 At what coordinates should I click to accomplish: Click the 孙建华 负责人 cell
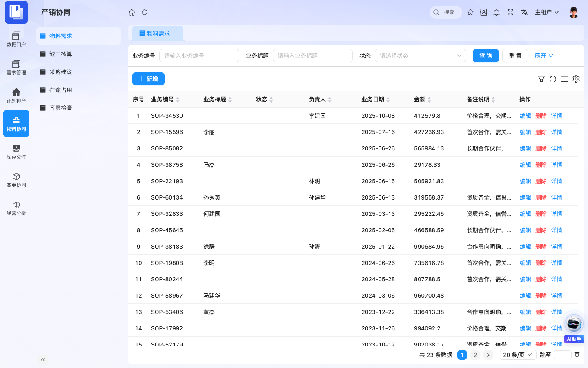click(x=317, y=197)
